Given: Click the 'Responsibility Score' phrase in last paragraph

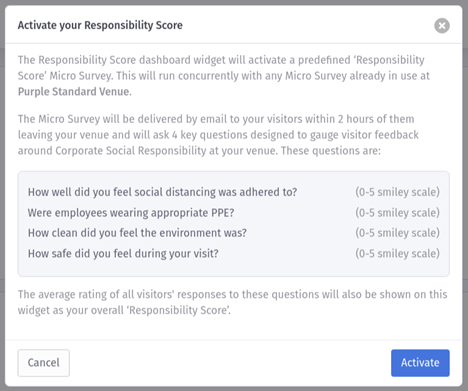Looking at the screenshot, I should pos(179,310).
